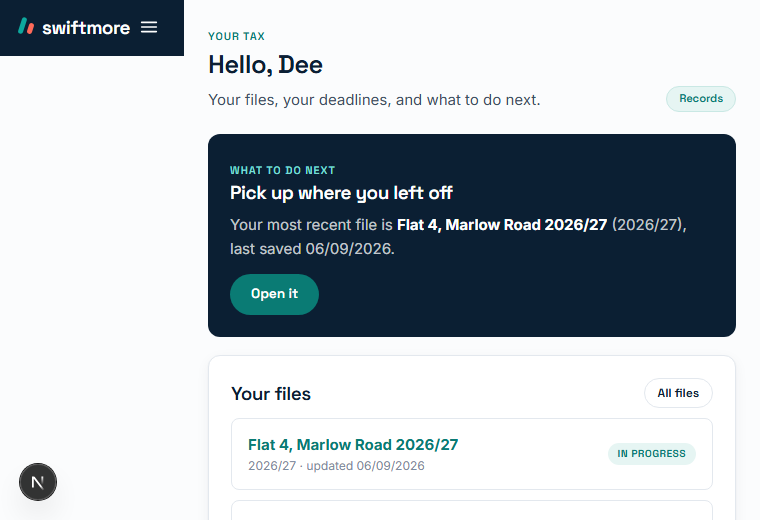Open the Next.js dev tools badge

tap(38, 482)
